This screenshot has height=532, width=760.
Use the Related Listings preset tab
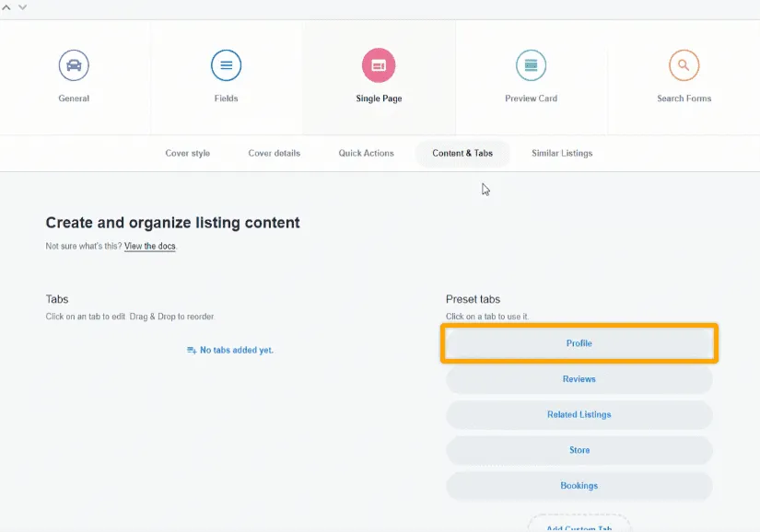pyautogui.click(x=579, y=415)
